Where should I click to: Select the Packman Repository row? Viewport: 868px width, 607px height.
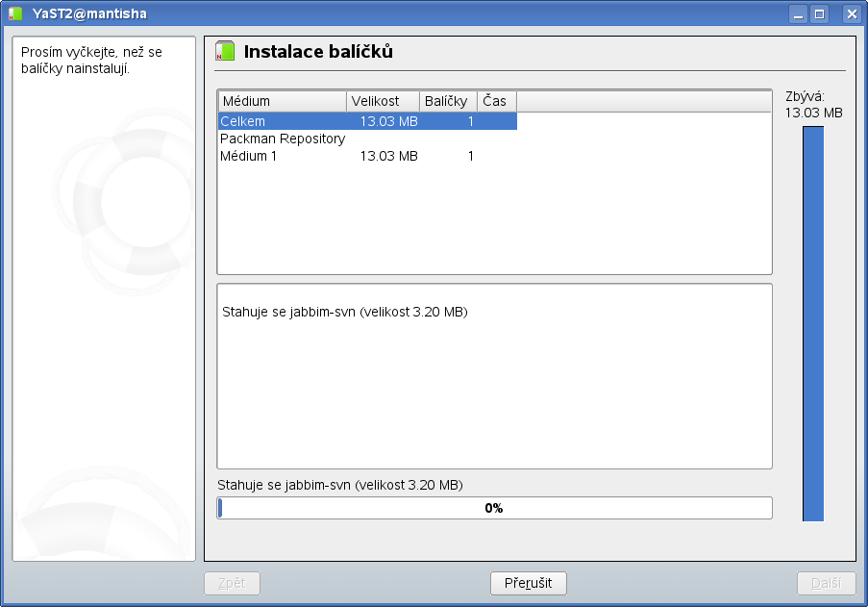click(x=367, y=139)
